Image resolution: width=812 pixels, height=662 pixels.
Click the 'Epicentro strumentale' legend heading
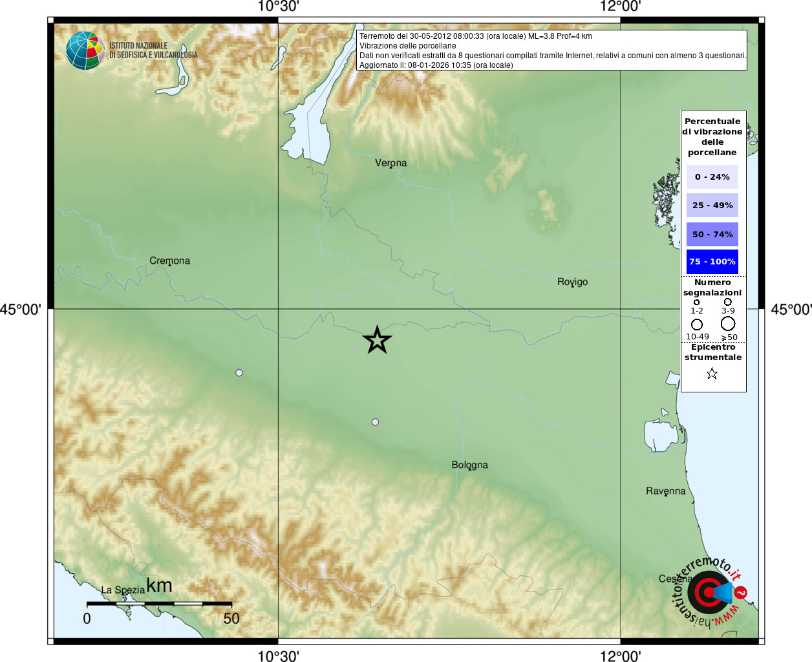pyautogui.click(x=713, y=352)
